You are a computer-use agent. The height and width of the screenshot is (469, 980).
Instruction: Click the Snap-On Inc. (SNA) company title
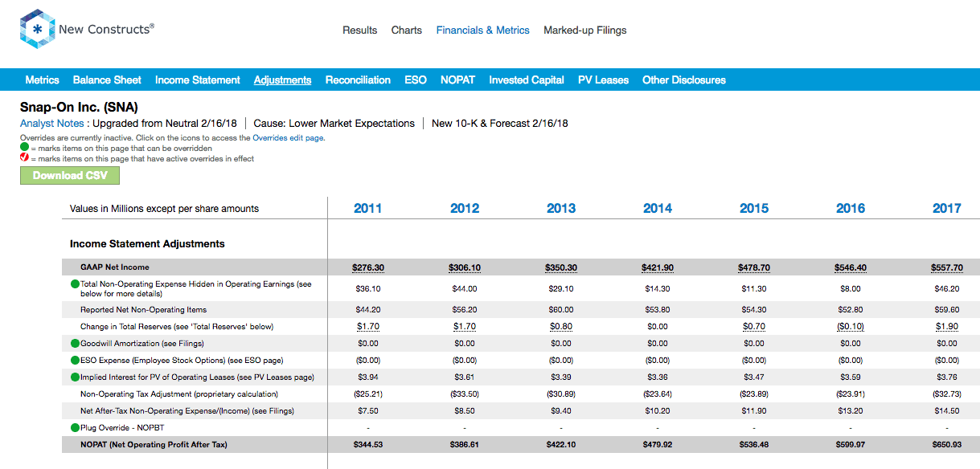coord(79,107)
